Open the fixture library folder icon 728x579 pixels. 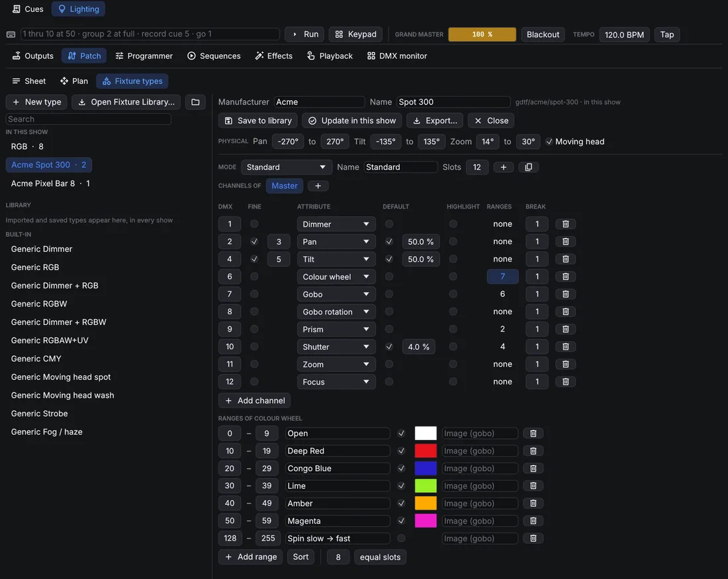click(x=195, y=102)
